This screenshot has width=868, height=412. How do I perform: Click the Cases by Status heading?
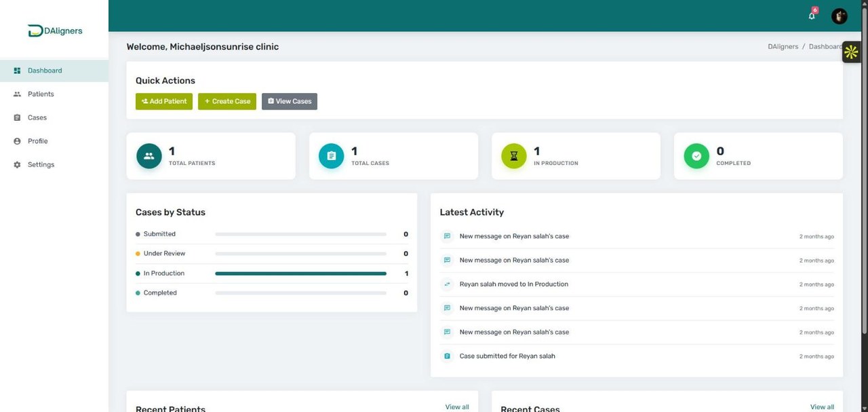pyautogui.click(x=170, y=212)
